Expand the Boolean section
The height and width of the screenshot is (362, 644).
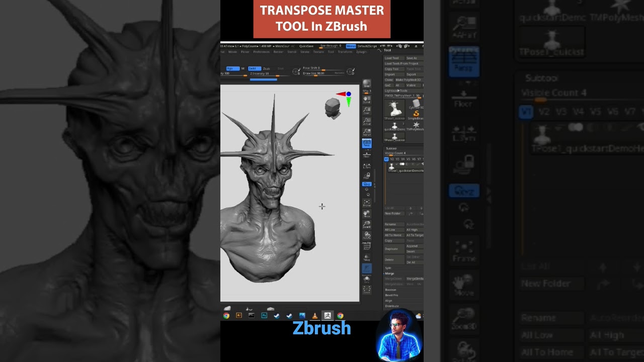tap(391, 290)
